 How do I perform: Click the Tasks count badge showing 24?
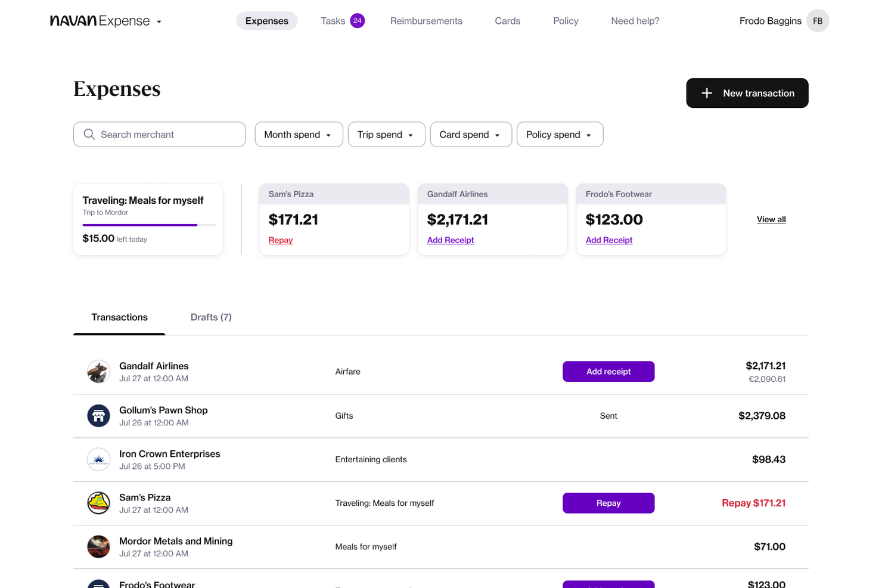coord(358,21)
